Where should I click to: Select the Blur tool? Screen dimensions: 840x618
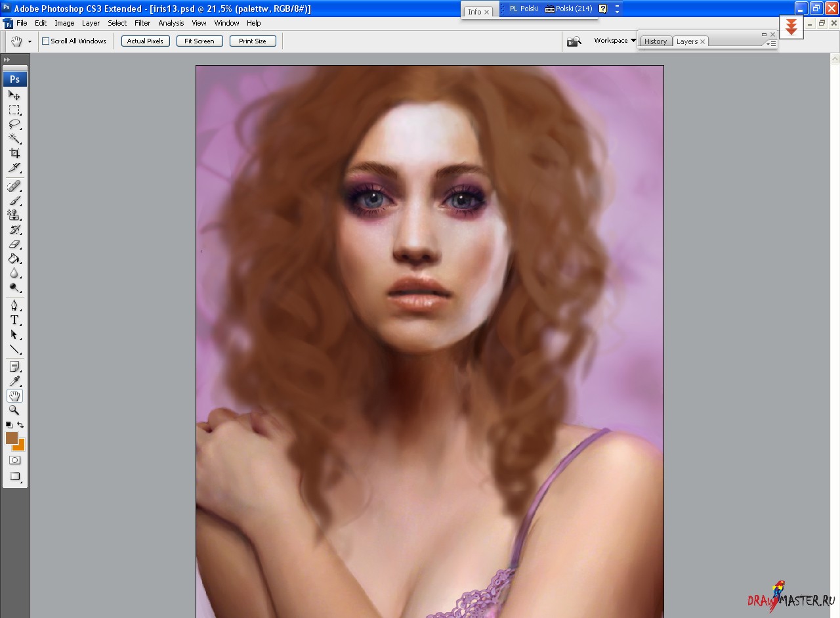[14, 273]
